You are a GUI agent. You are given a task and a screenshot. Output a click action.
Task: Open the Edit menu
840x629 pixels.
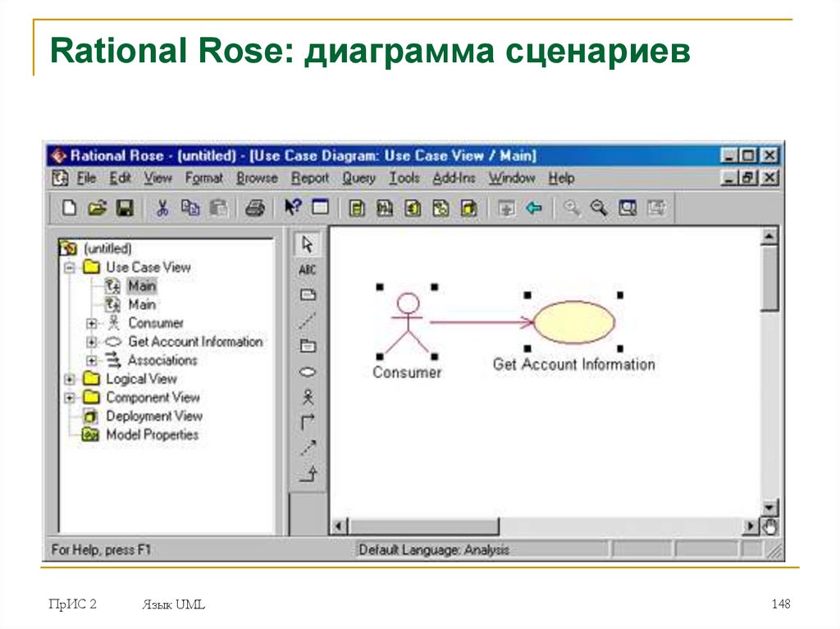click(120, 178)
